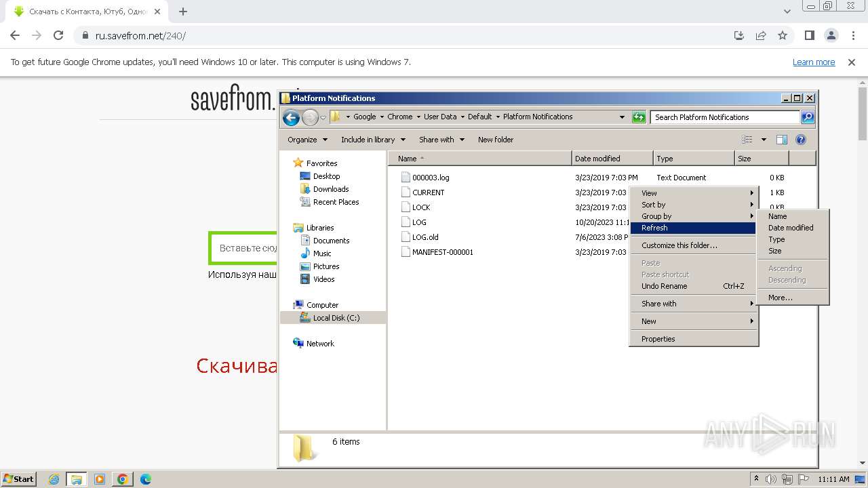
Task: Sort by Size in submenu
Action: tap(793, 251)
